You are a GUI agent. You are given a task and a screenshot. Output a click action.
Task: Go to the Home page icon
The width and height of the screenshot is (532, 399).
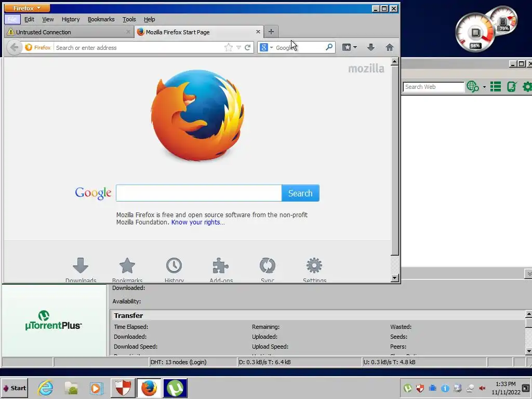click(390, 47)
